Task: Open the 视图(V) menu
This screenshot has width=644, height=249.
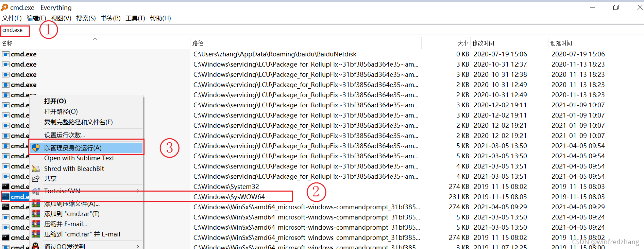Action: click(61, 18)
